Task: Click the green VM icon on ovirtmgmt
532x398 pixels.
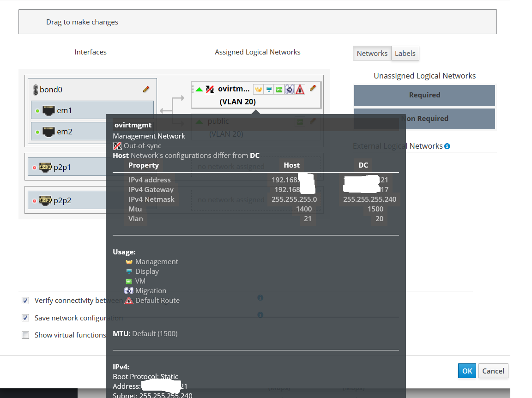Action: (x=279, y=89)
